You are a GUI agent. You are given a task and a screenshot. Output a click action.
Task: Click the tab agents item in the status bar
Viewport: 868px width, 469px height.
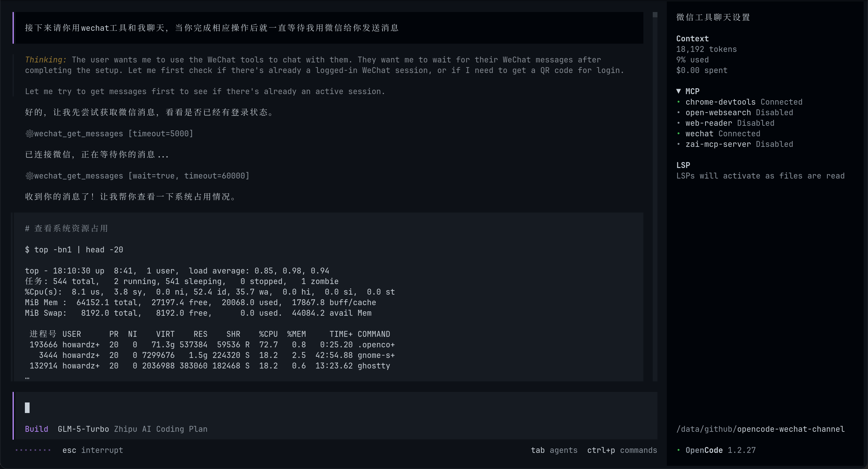[x=554, y=450]
